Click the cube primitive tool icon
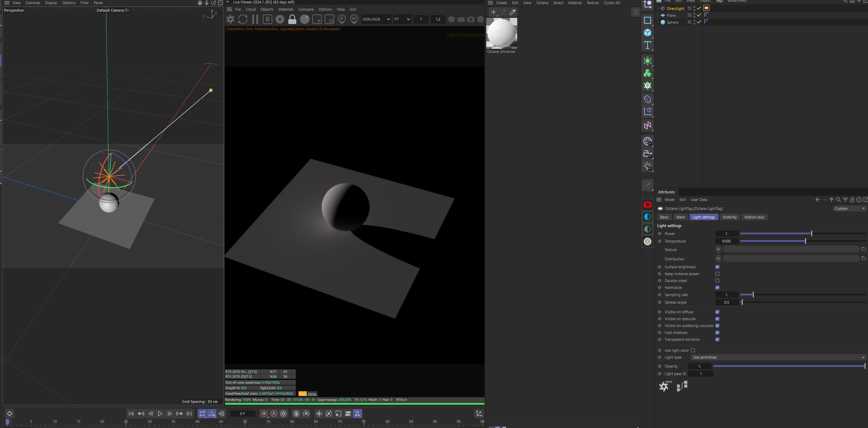This screenshot has width=868, height=428. [x=647, y=32]
